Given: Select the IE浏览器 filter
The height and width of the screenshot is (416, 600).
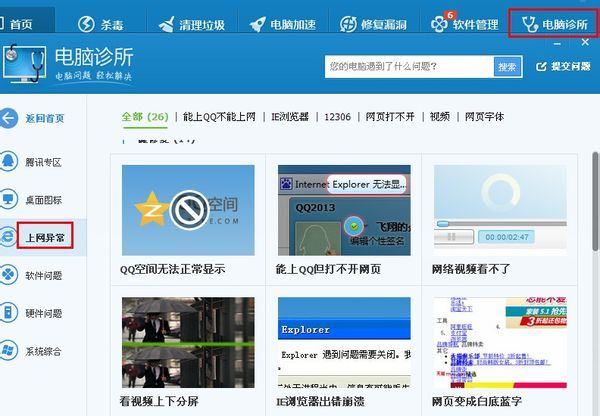Looking at the screenshot, I should (x=290, y=117).
